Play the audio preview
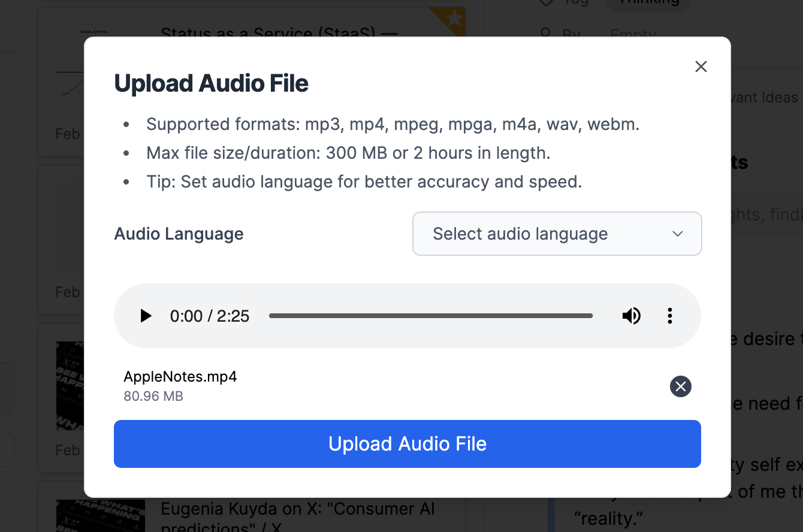The image size is (803, 532). (x=146, y=316)
